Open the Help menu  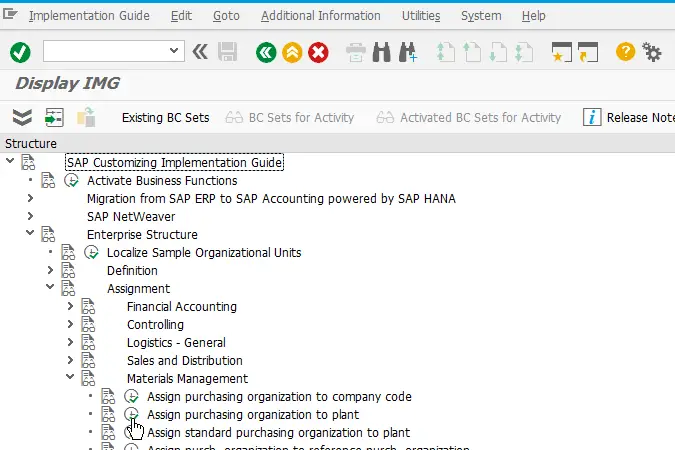pyautogui.click(x=534, y=16)
